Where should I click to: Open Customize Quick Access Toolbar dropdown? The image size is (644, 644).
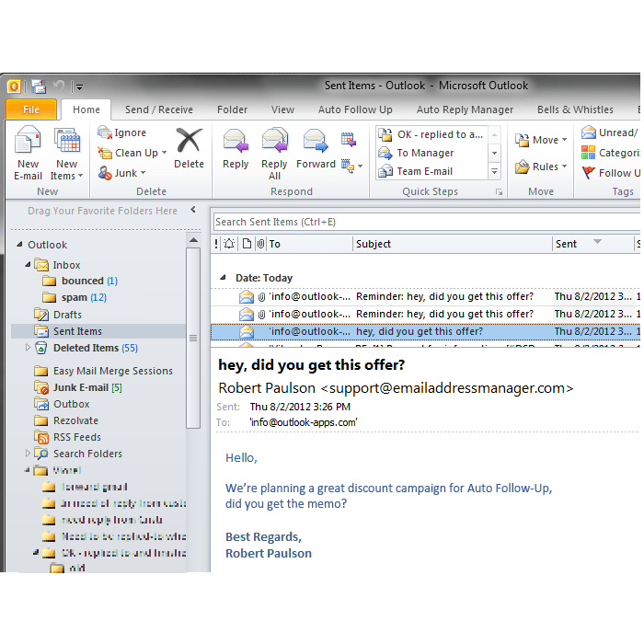click(x=79, y=86)
